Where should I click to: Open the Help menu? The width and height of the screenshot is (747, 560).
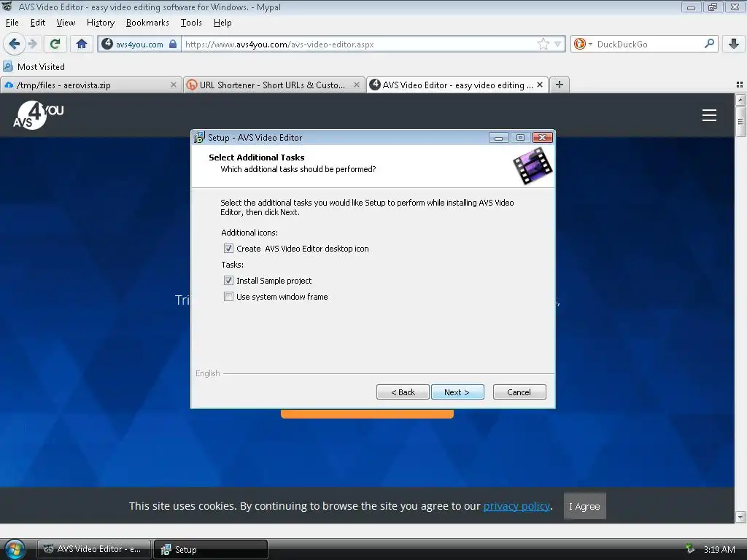[222, 23]
